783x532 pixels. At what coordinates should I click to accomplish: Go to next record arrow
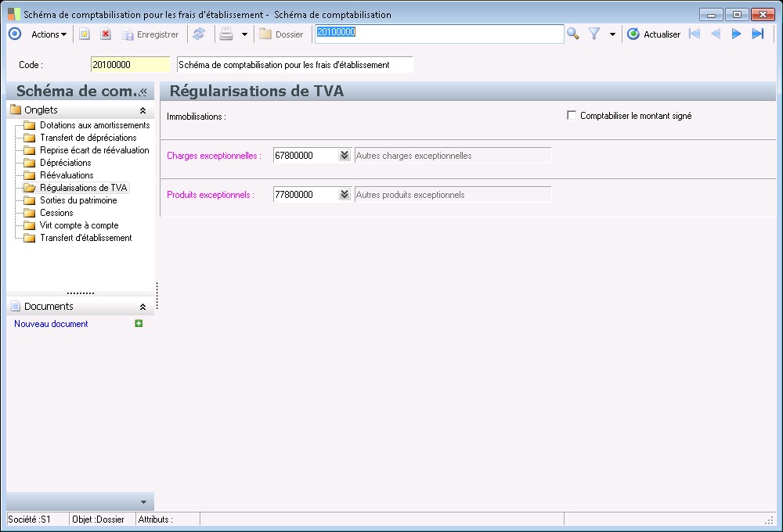[x=736, y=34]
